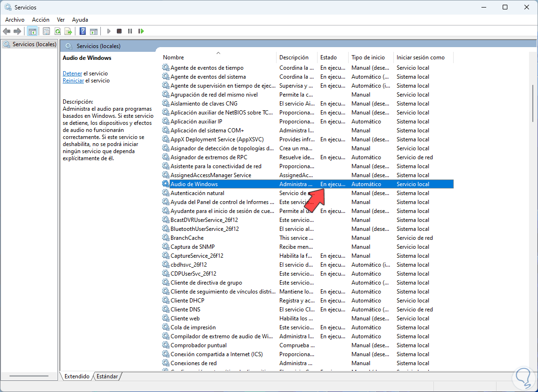
Task: Switch to the Extendido tab
Action: coord(77,376)
